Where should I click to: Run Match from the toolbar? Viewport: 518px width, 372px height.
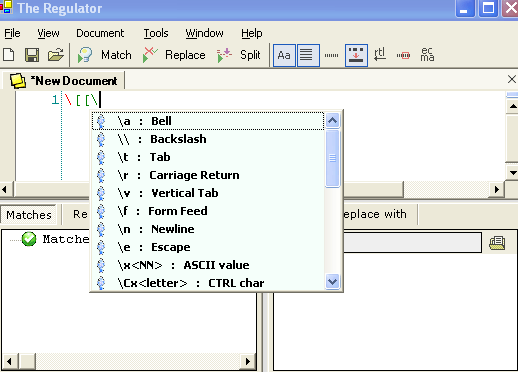point(104,55)
